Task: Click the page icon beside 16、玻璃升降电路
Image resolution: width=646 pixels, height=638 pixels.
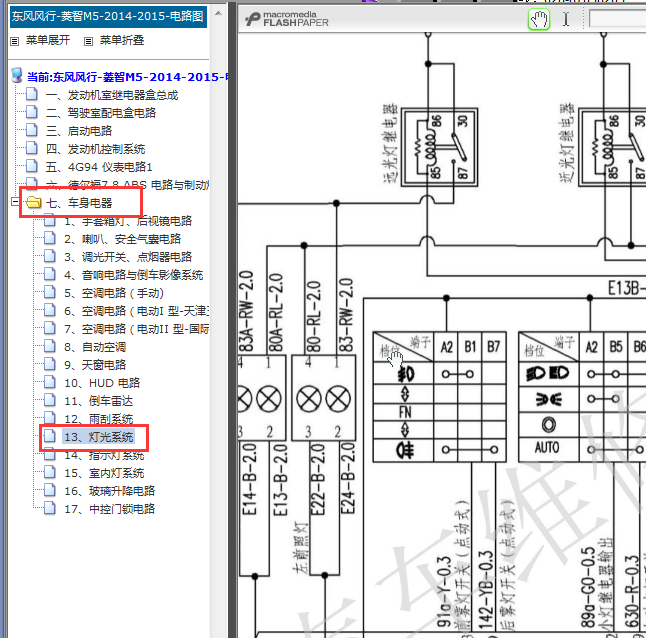Action: coord(50,490)
